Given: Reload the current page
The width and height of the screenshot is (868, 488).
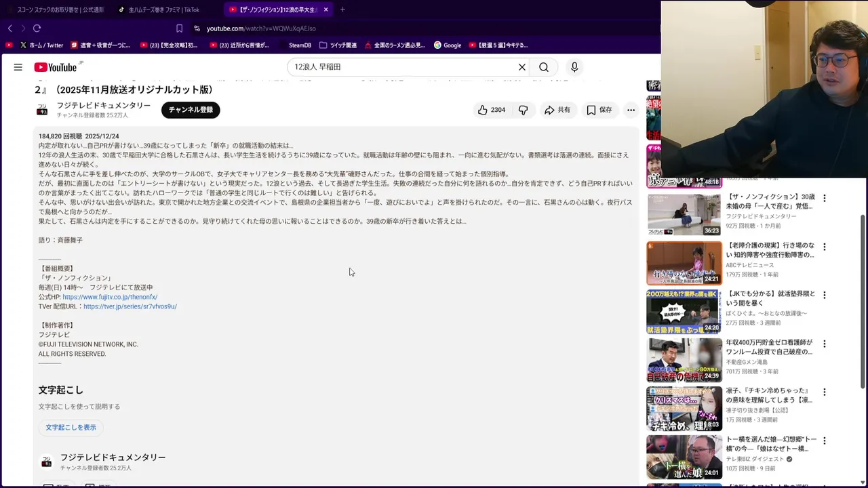Looking at the screenshot, I should point(37,28).
